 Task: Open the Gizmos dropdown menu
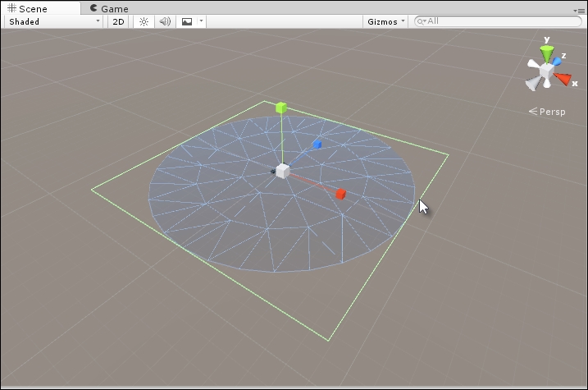(385, 21)
